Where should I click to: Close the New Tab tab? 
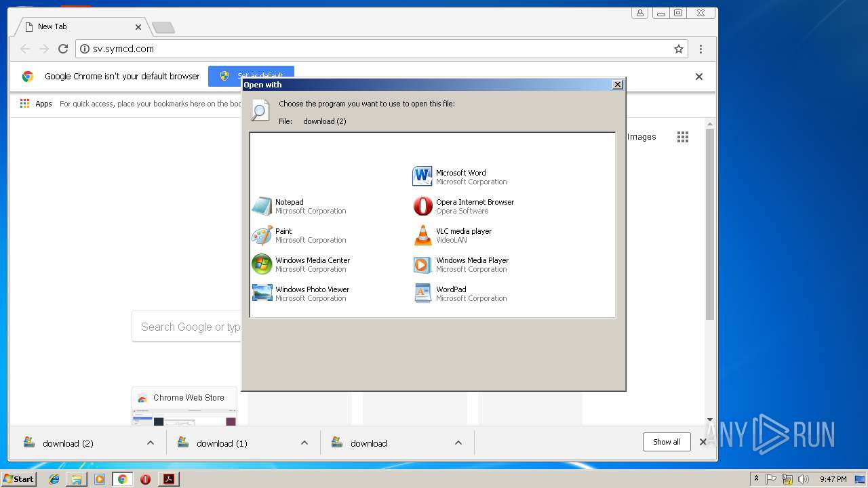138,27
